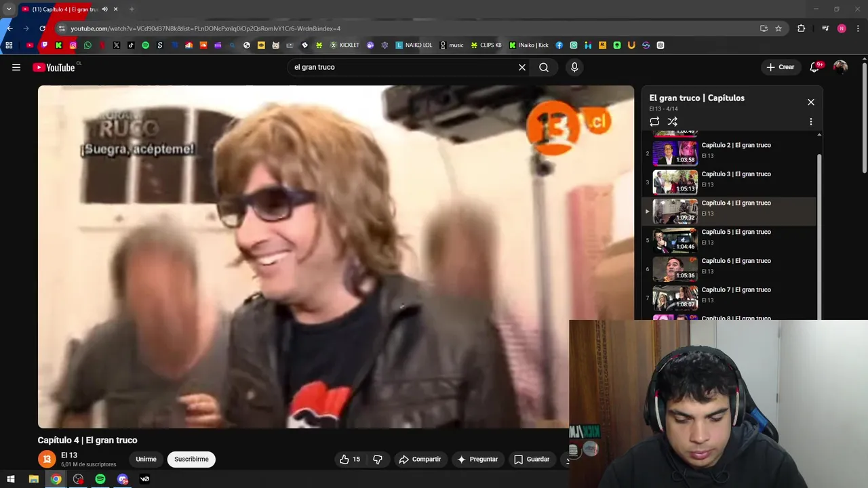Subscribe with Suscribirme button
Image resolution: width=868 pixels, height=488 pixels.
point(191,460)
